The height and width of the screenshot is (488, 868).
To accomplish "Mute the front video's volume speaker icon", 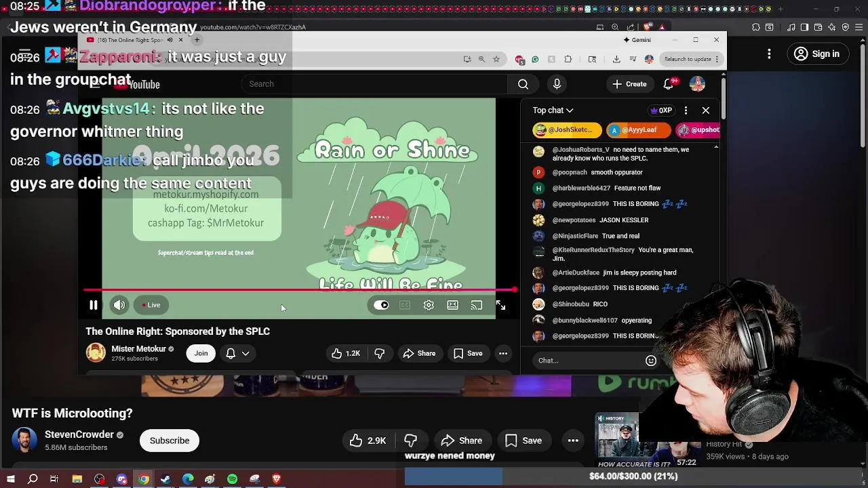I will click(119, 305).
